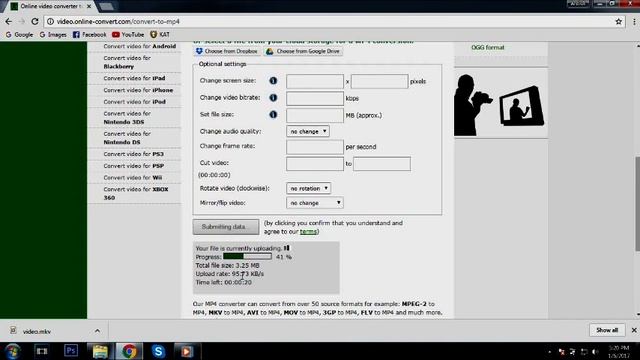Click the OGG format link

point(488,48)
